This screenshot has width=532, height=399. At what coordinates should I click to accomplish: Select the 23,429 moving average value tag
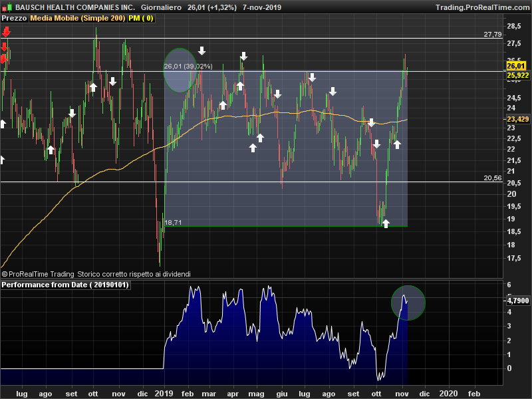pos(518,119)
